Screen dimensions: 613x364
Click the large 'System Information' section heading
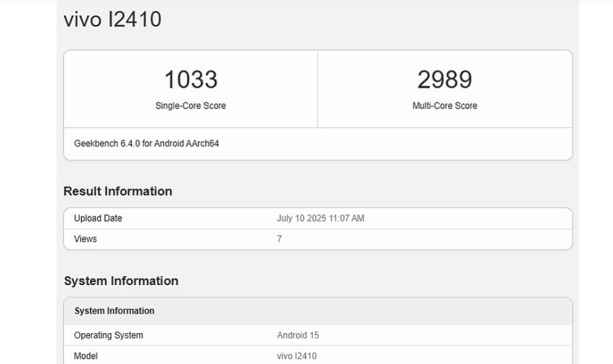click(121, 281)
